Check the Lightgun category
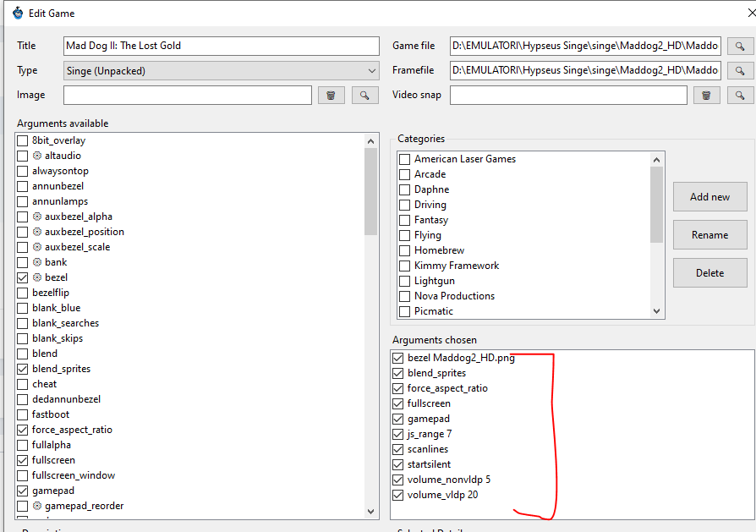This screenshot has height=532, width=756. coord(404,281)
